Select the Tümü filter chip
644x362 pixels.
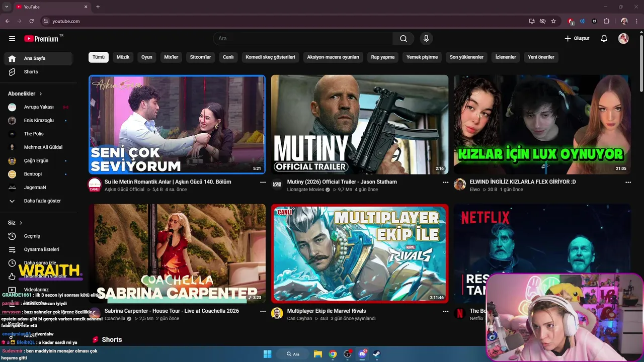[99, 57]
